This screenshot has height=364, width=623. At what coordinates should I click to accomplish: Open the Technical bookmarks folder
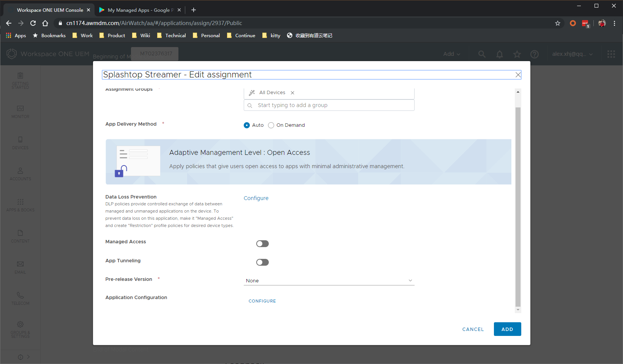pyautogui.click(x=171, y=35)
